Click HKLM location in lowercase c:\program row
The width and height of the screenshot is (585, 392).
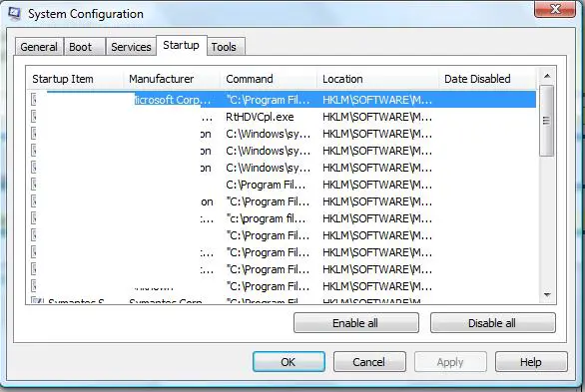coord(377,218)
